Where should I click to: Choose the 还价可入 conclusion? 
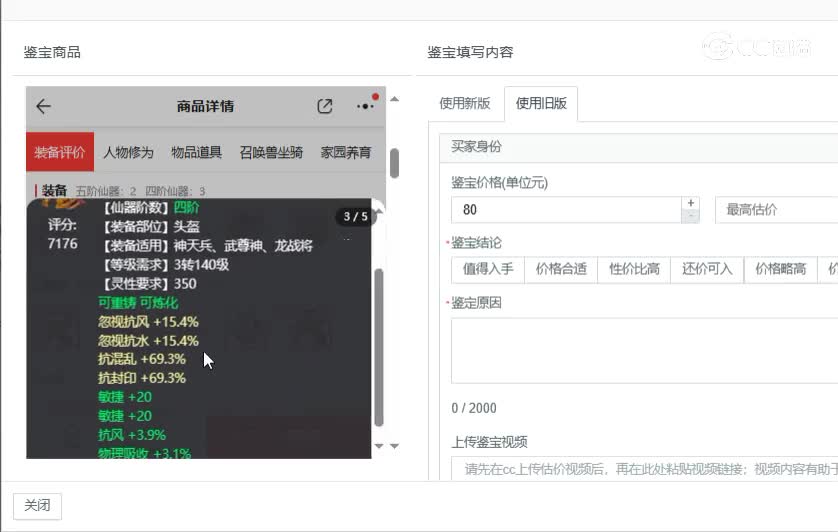coord(707,269)
